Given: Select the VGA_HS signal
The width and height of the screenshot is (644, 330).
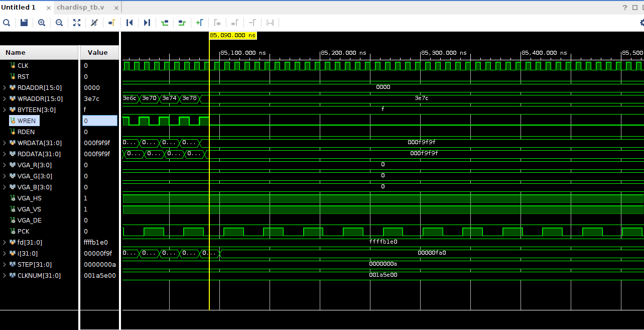Looking at the screenshot, I should (29, 198).
